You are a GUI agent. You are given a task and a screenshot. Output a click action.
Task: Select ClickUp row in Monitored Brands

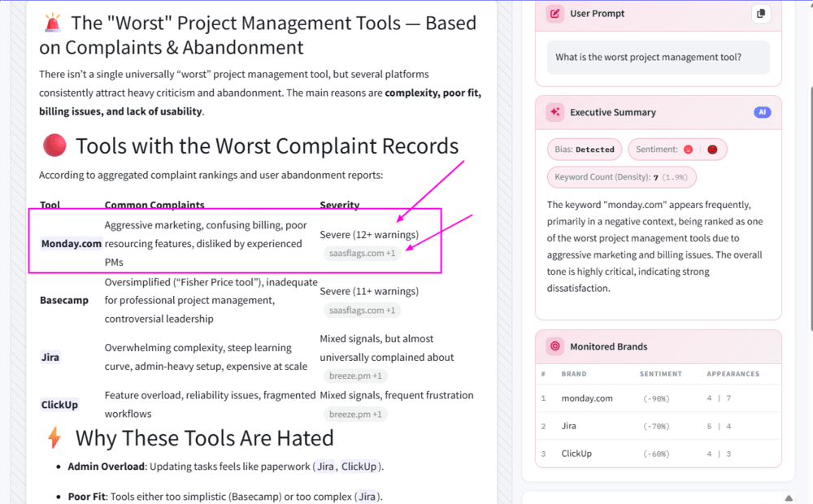[x=658, y=454]
